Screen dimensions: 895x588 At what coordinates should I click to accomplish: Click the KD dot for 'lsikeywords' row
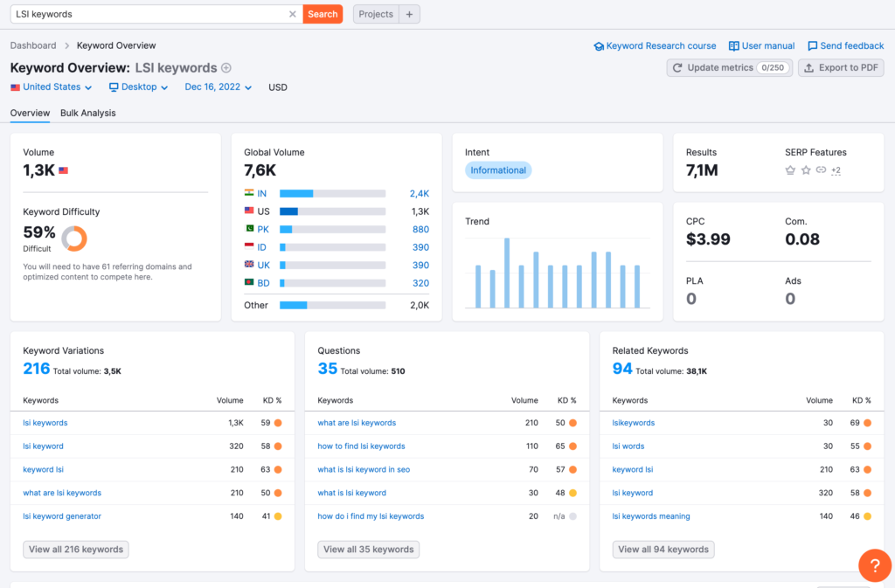[868, 423]
